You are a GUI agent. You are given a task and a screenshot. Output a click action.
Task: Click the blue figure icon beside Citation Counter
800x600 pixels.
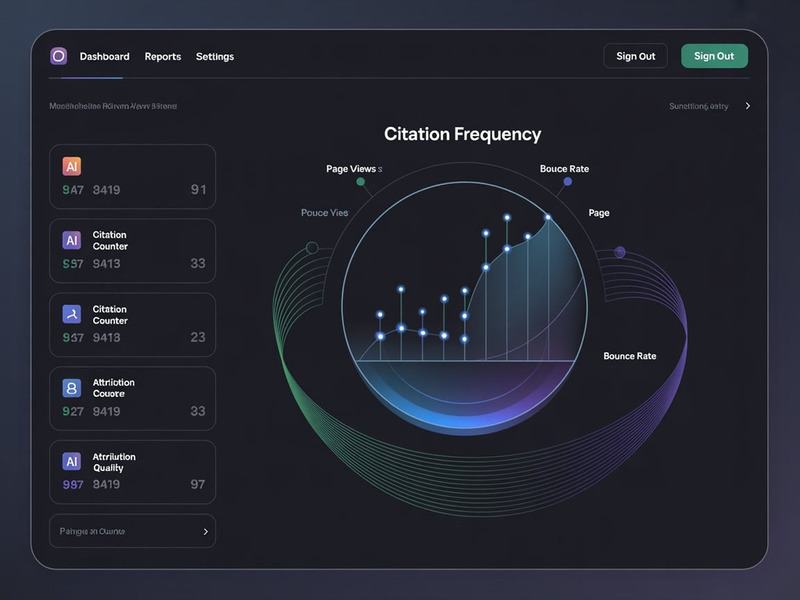[72, 314]
